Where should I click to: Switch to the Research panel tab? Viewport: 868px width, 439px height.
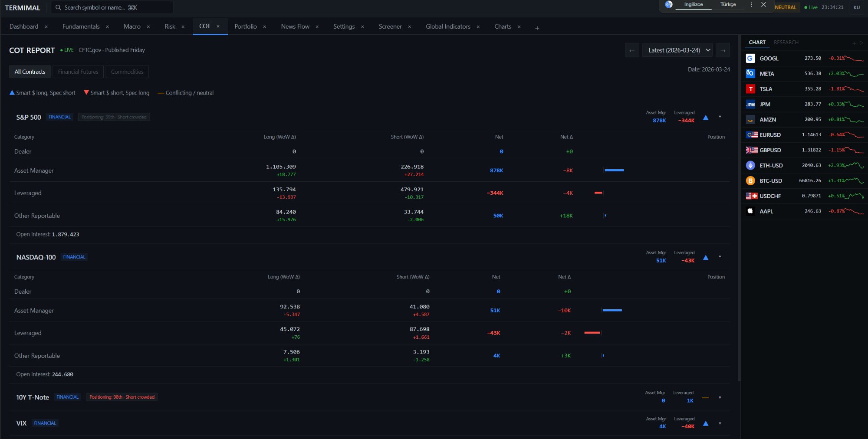tap(786, 43)
